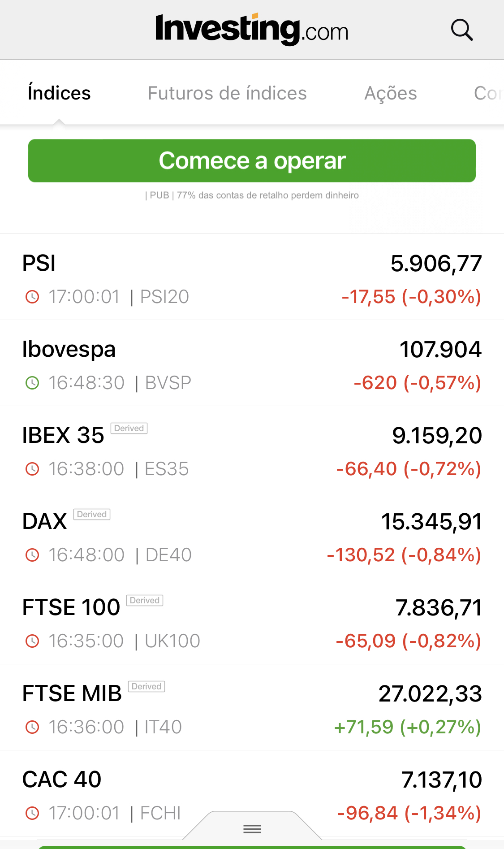
Task: Open search with the magnifier icon
Action: tap(461, 30)
